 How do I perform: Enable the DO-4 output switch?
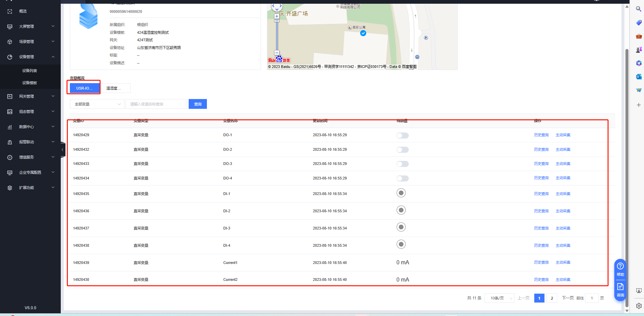pyautogui.click(x=402, y=178)
